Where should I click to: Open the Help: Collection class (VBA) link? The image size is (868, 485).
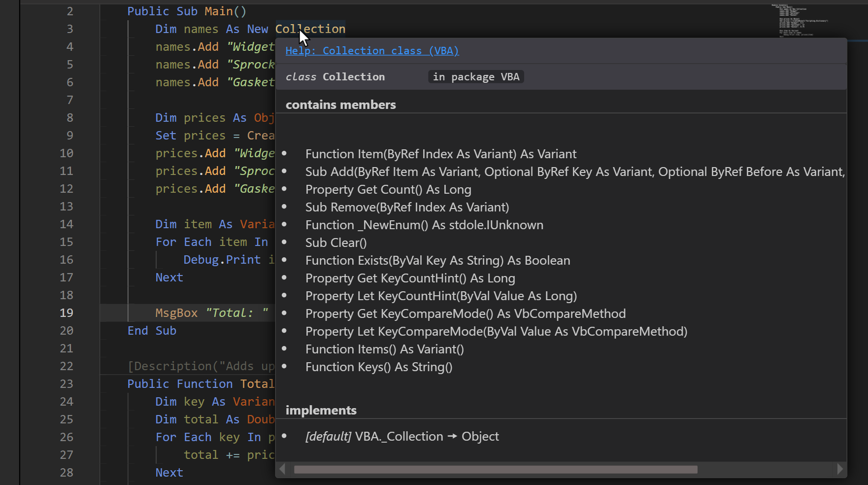tap(372, 51)
